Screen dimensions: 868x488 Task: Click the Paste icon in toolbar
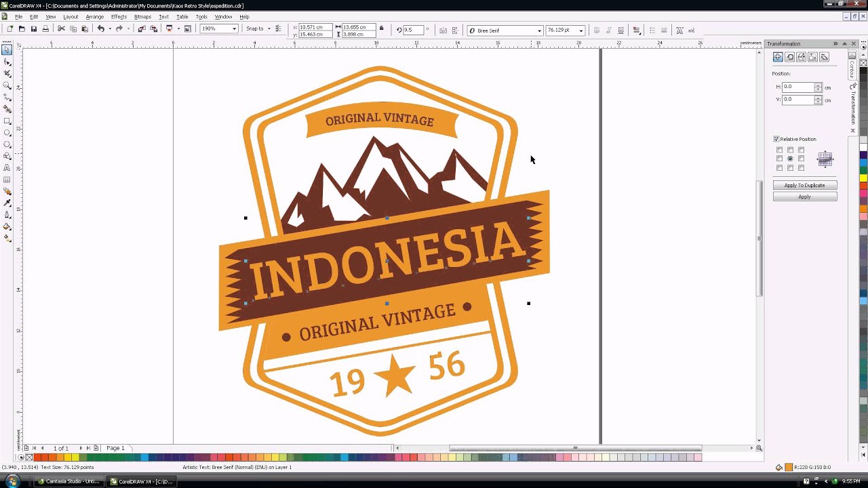pyautogui.click(x=84, y=29)
